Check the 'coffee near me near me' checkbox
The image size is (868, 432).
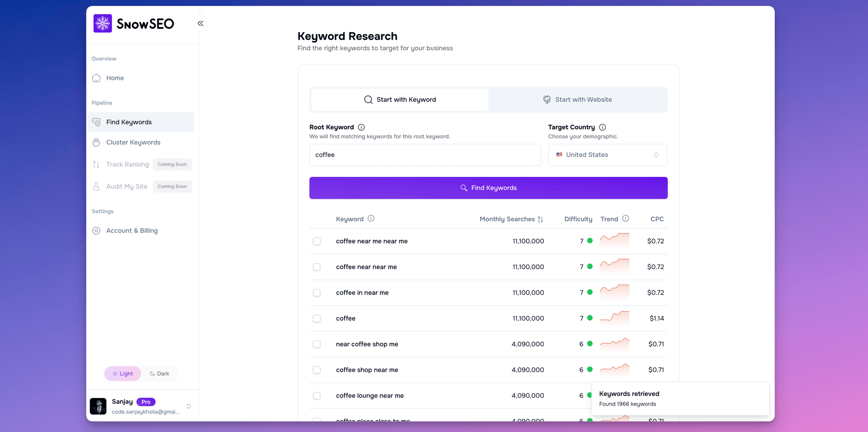pyautogui.click(x=317, y=242)
